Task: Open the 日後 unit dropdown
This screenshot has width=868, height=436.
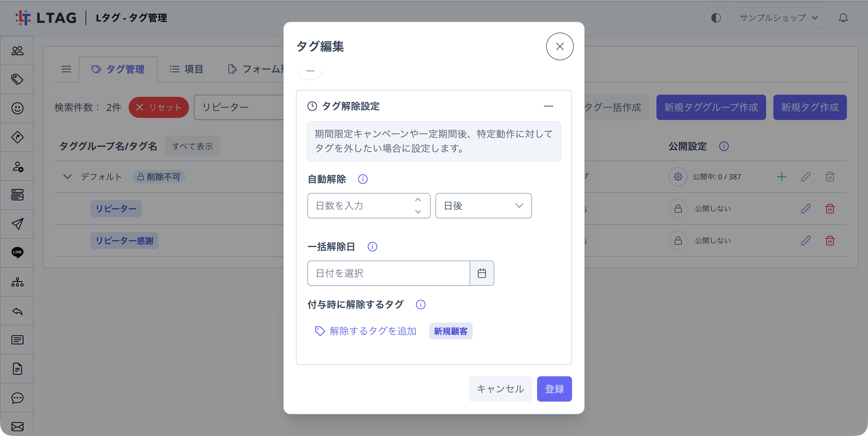Action: (483, 206)
